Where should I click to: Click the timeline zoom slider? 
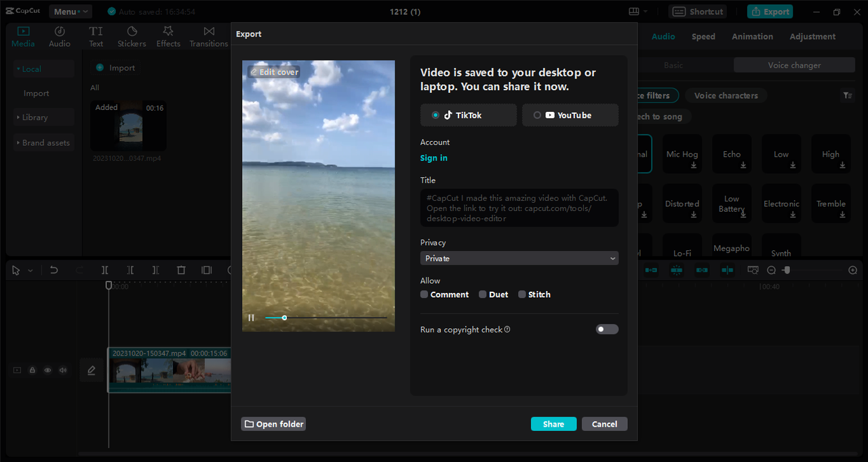coord(812,270)
